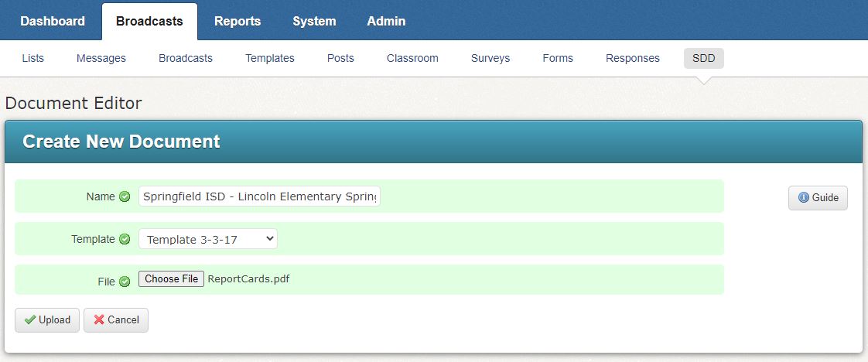The image size is (868, 362).
Task: Go to the System tab
Action: point(314,22)
